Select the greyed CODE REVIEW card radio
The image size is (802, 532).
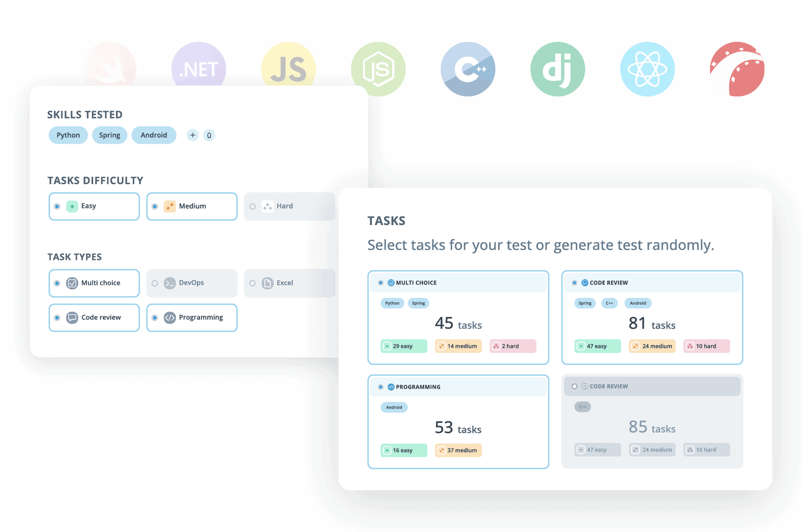point(574,386)
